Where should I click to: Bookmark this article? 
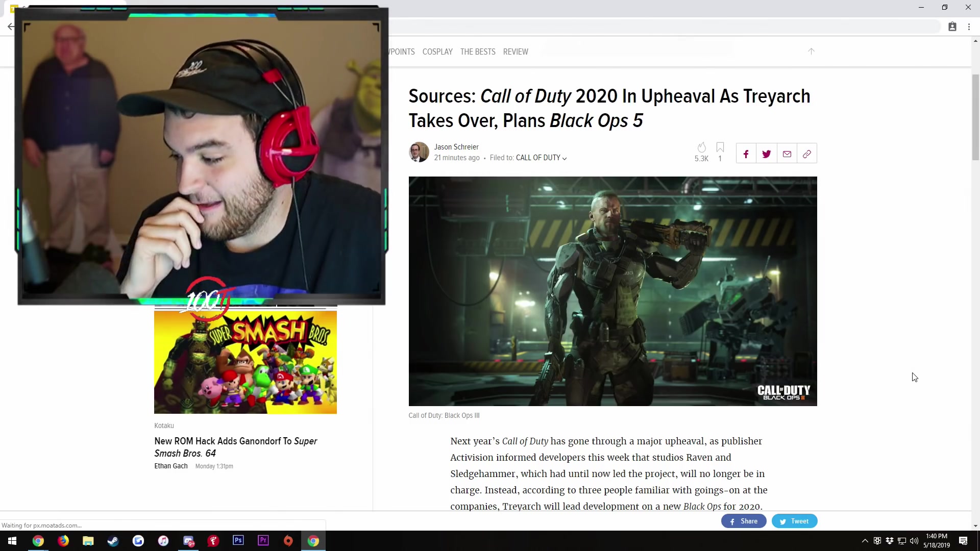coord(720,147)
